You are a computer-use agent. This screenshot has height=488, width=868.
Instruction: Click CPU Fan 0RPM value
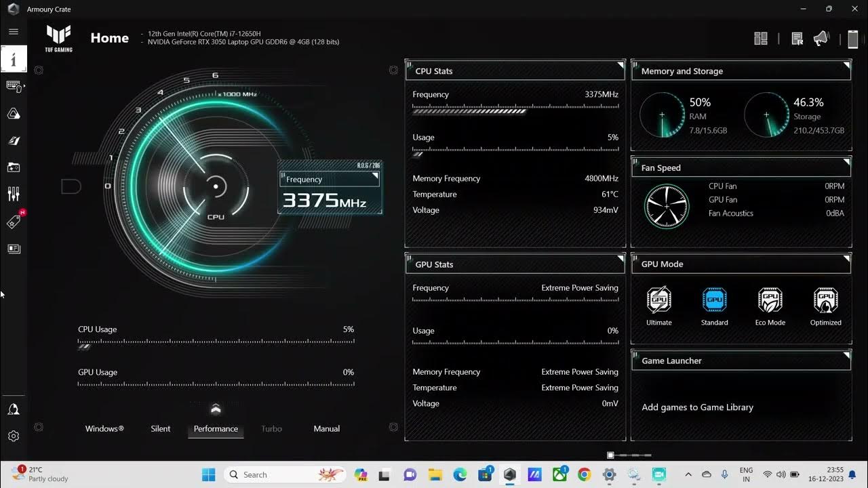tap(835, 186)
